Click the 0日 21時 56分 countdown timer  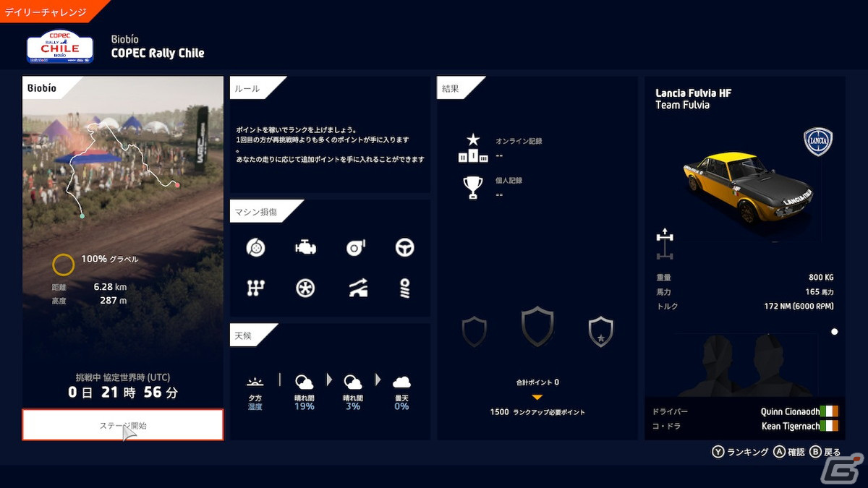coord(123,393)
